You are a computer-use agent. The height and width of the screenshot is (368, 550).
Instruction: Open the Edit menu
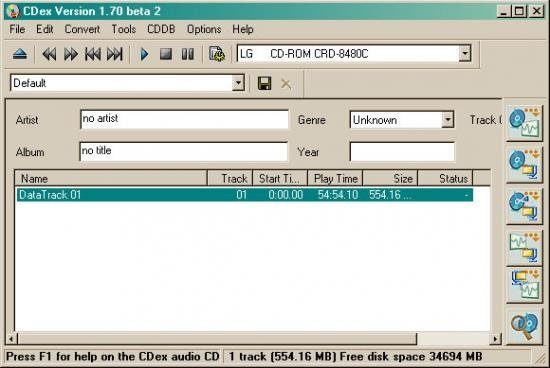(x=45, y=29)
